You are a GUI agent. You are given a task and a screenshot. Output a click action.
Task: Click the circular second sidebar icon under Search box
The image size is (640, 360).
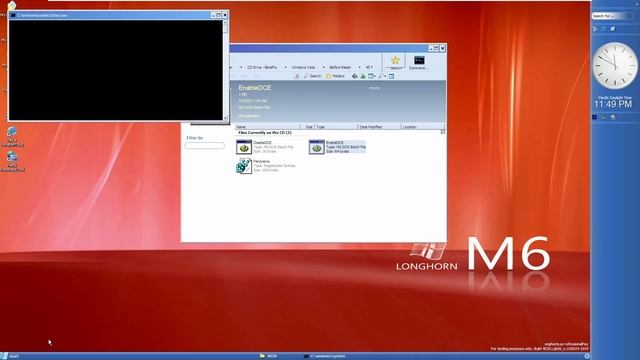[604, 29]
